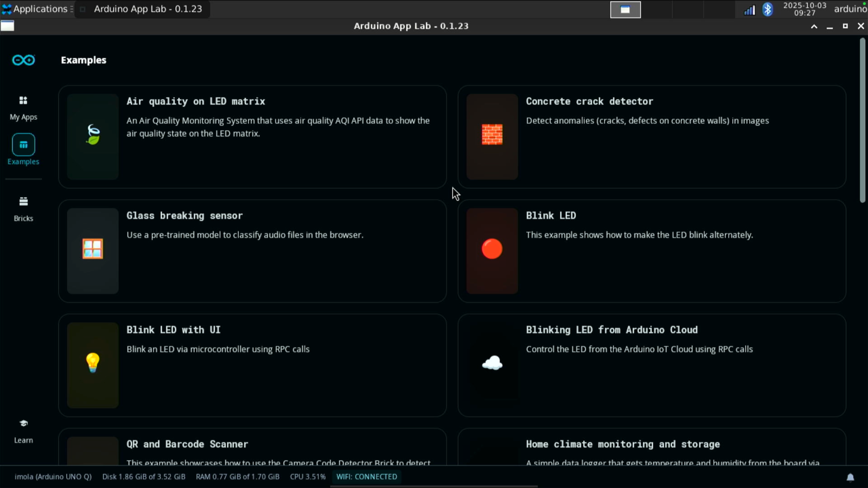Viewport: 868px width, 488px height.
Task: Click Control the LED from Arduino IoT Cloud description
Action: point(639,349)
